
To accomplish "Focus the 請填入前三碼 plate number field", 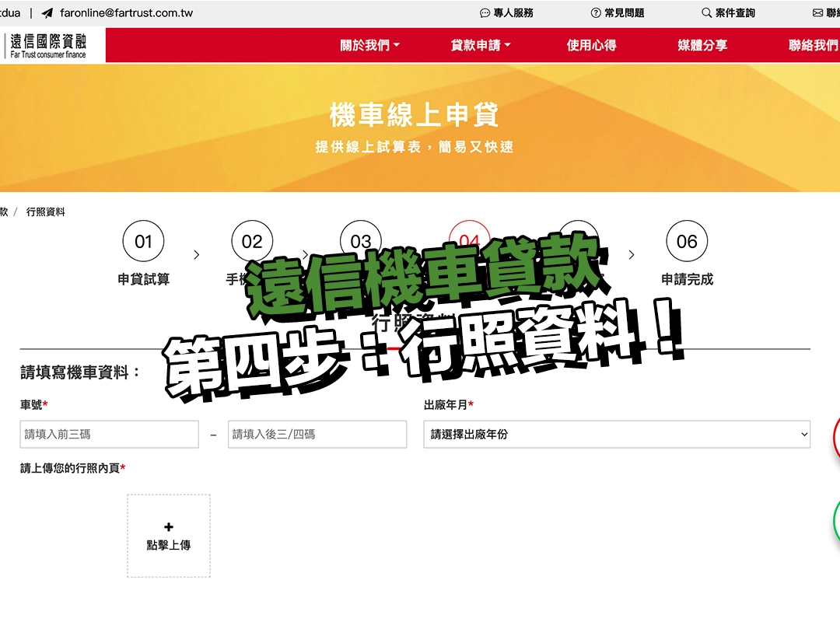I will click(x=110, y=434).
